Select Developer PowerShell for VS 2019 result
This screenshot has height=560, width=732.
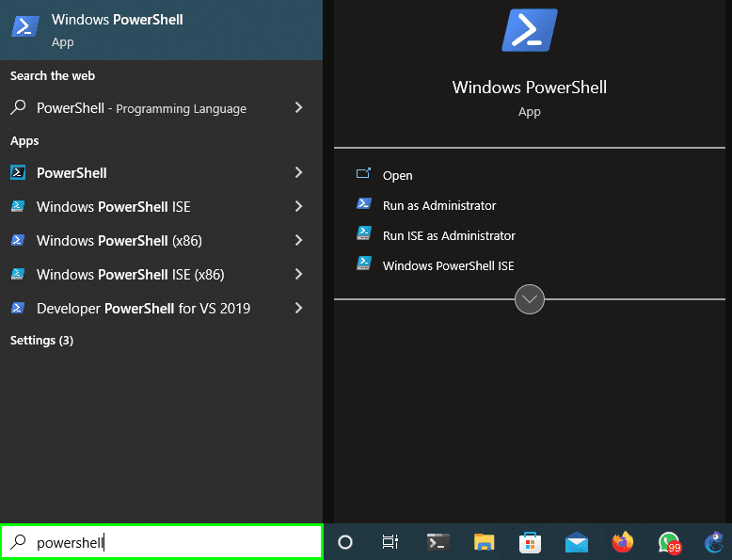pos(143,309)
